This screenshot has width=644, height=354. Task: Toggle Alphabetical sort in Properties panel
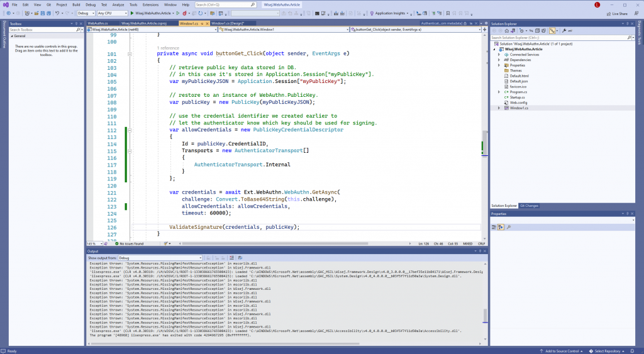point(501,227)
